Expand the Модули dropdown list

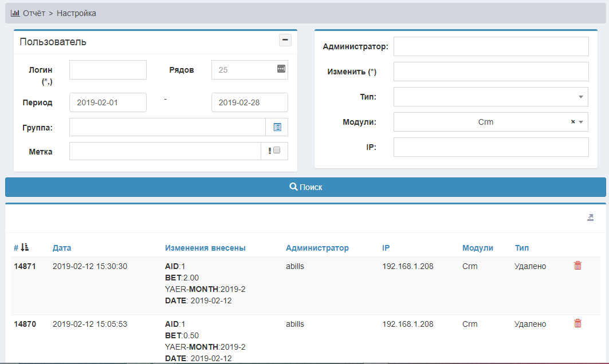point(581,122)
